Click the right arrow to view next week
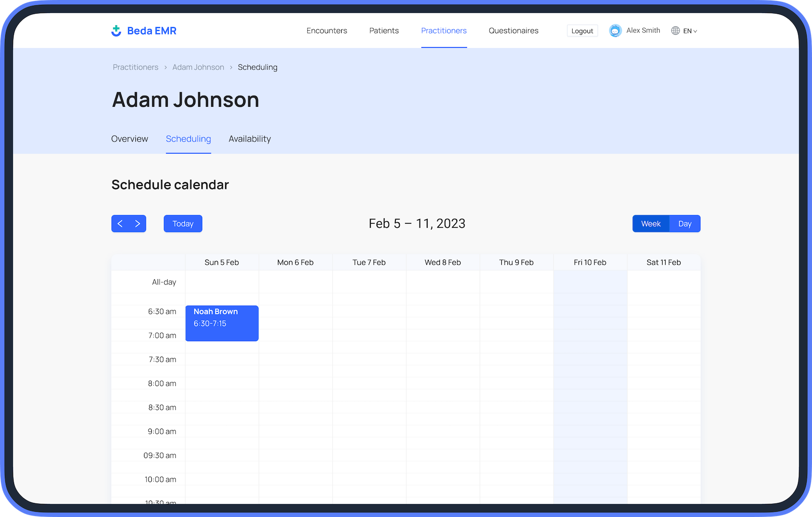The width and height of the screenshot is (812, 517). (137, 223)
